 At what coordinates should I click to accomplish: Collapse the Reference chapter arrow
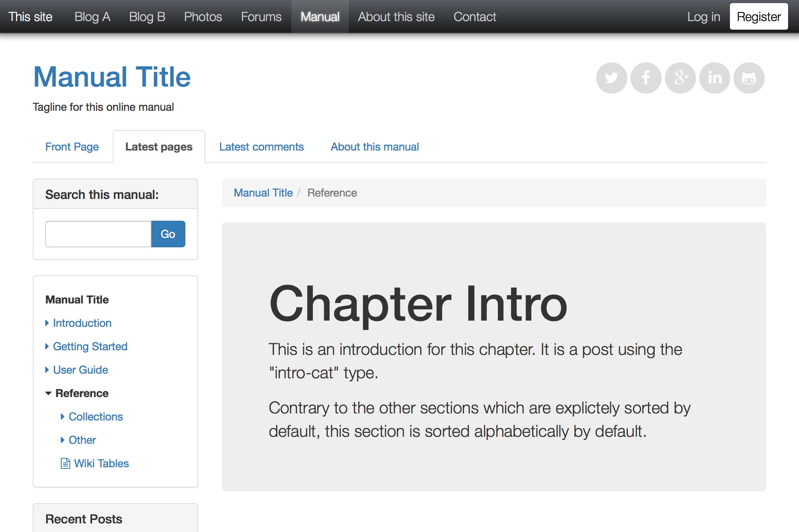(x=48, y=393)
